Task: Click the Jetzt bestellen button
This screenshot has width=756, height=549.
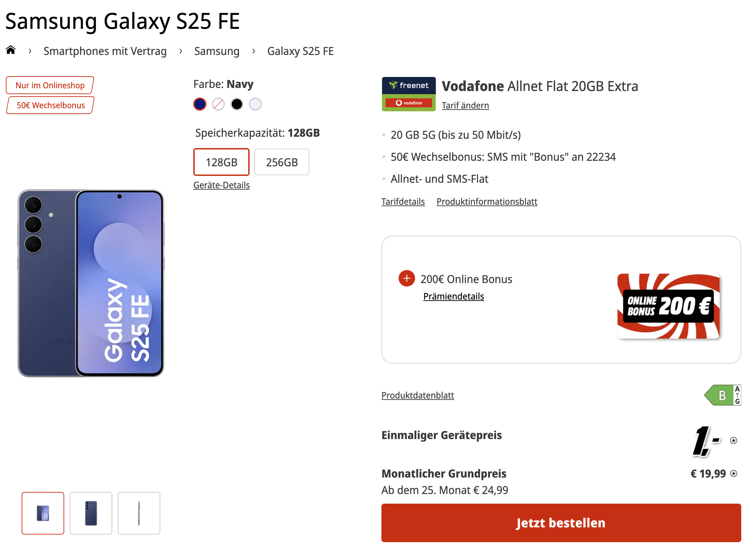Action: click(561, 523)
